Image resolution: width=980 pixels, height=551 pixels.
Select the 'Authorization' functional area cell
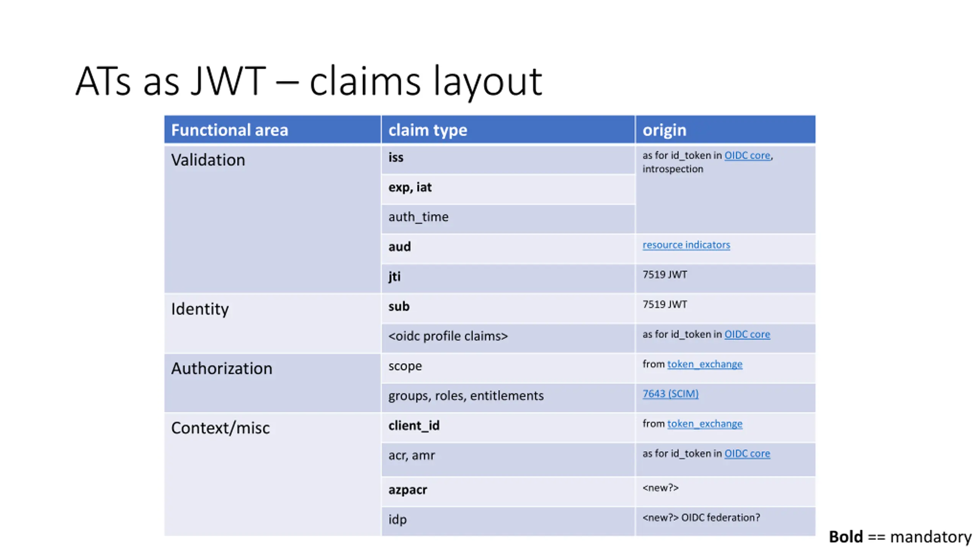point(273,383)
